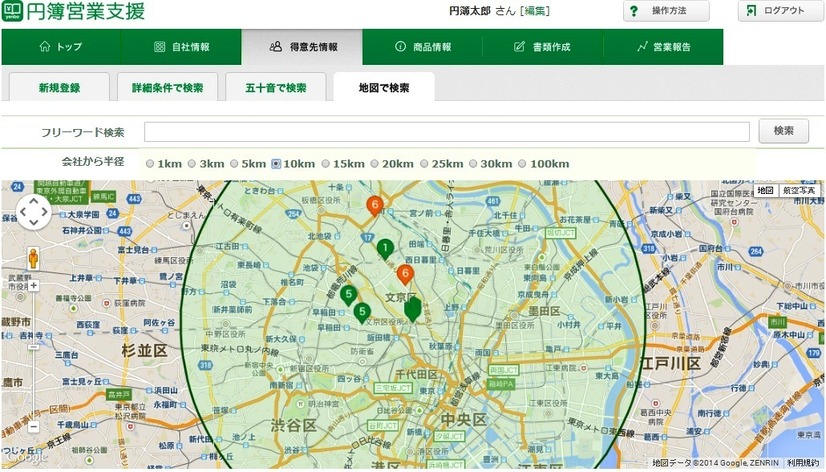Open the 書類作成 menu

(x=543, y=47)
